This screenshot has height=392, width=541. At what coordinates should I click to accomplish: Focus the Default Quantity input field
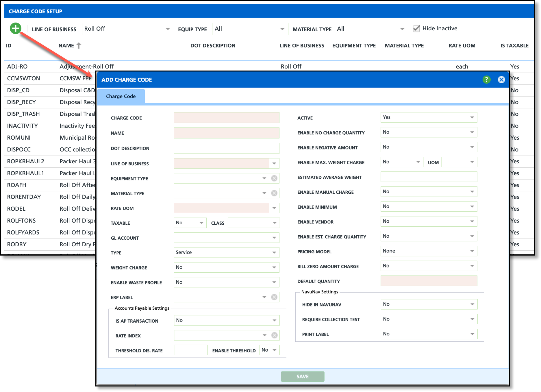tap(429, 281)
